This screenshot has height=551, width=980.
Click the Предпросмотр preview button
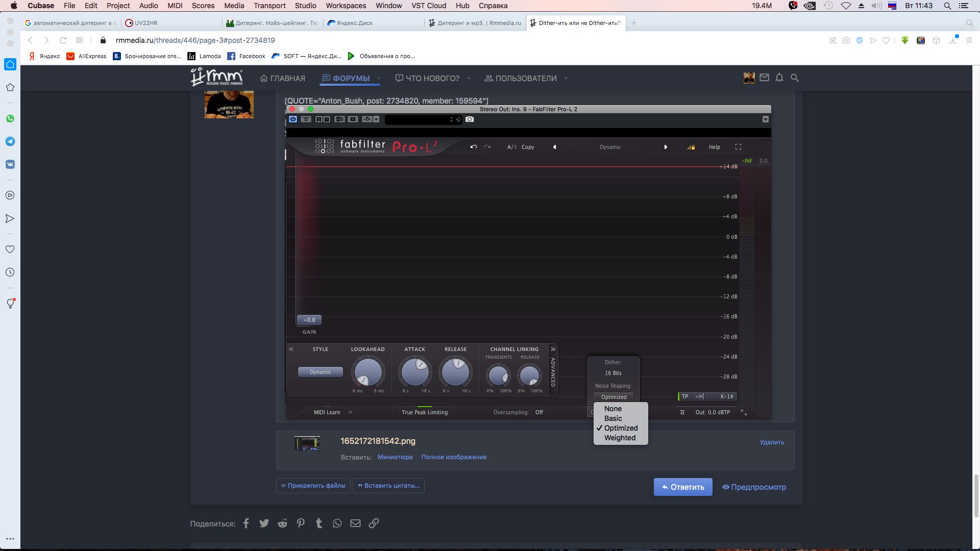(754, 487)
